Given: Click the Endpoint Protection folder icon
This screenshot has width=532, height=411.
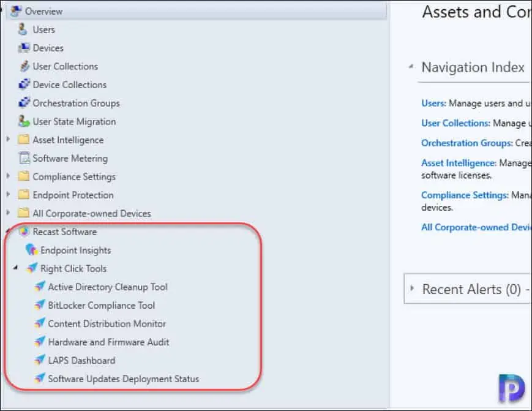Looking at the screenshot, I should click(x=23, y=194).
